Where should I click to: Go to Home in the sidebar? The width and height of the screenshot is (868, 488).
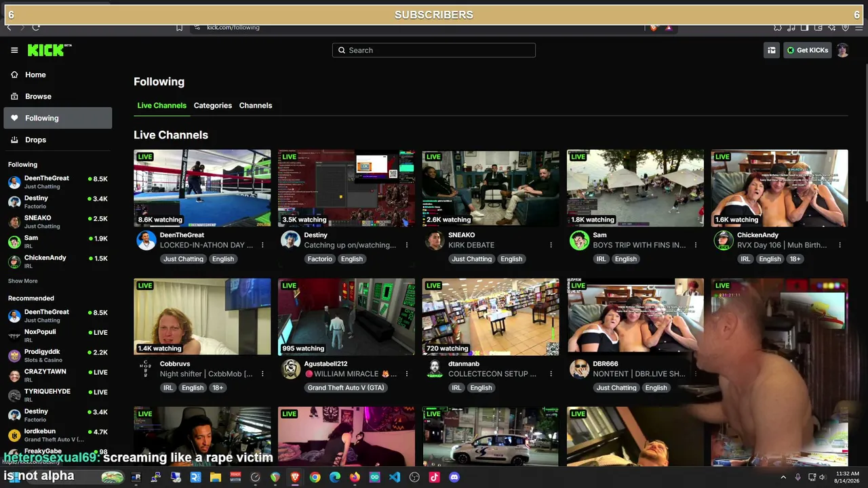click(58, 75)
